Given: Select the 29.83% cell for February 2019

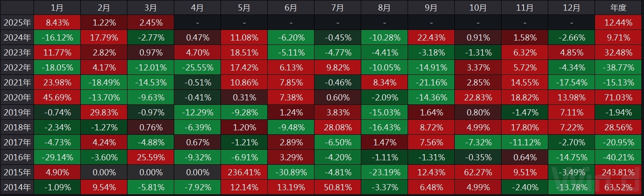Looking at the screenshot, I should [104, 113].
